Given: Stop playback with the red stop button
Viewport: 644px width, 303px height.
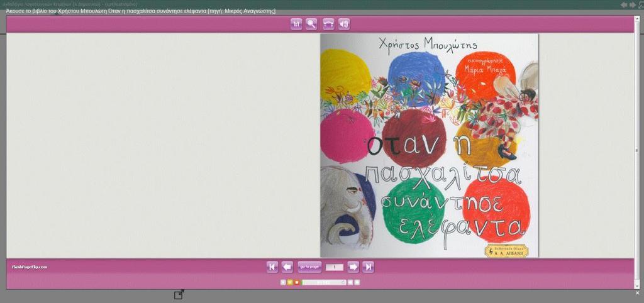Looking at the screenshot, I should (296, 282).
